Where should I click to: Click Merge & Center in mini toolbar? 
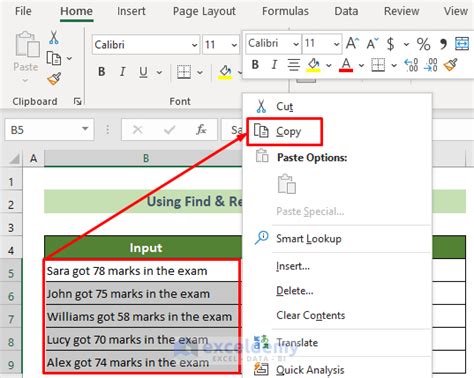tap(462, 44)
